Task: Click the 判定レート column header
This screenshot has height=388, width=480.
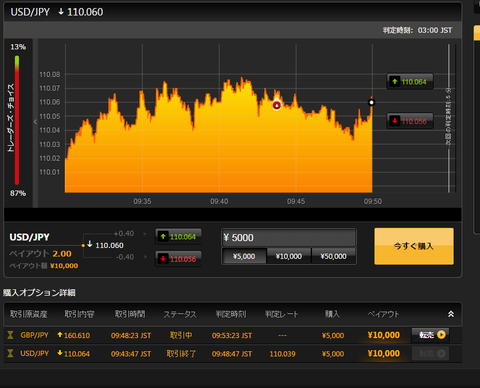Action: pyautogui.click(x=282, y=314)
